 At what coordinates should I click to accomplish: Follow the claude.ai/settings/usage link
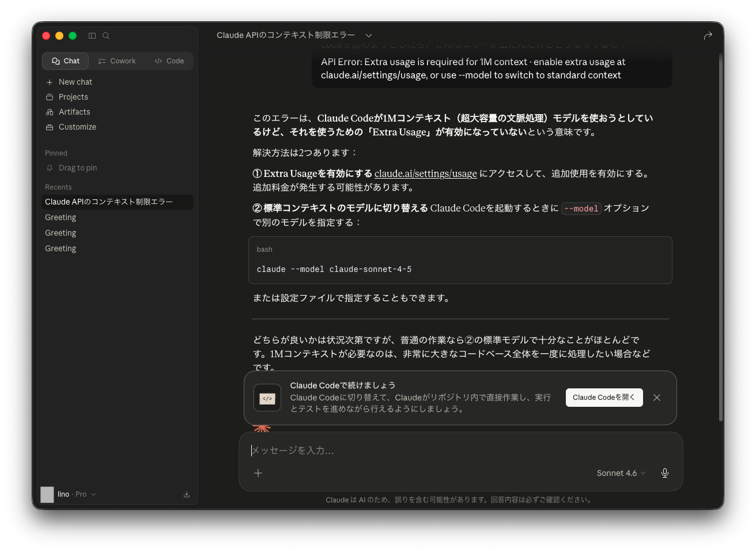[x=426, y=173]
